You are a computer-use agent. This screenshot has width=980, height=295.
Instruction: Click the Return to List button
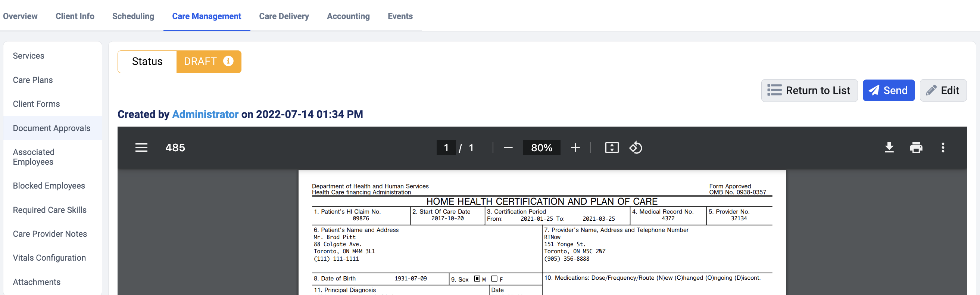[x=809, y=90]
